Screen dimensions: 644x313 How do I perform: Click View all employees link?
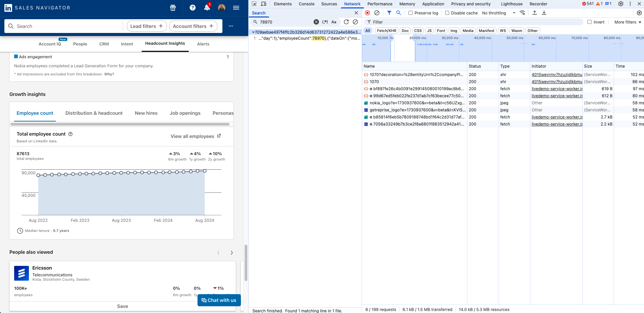pyautogui.click(x=196, y=136)
